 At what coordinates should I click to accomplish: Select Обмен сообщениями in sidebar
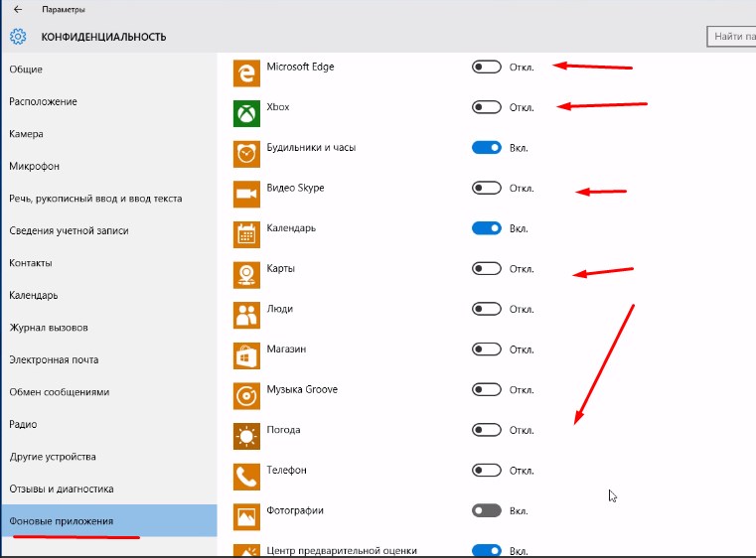pyautogui.click(x=108, y=392)
